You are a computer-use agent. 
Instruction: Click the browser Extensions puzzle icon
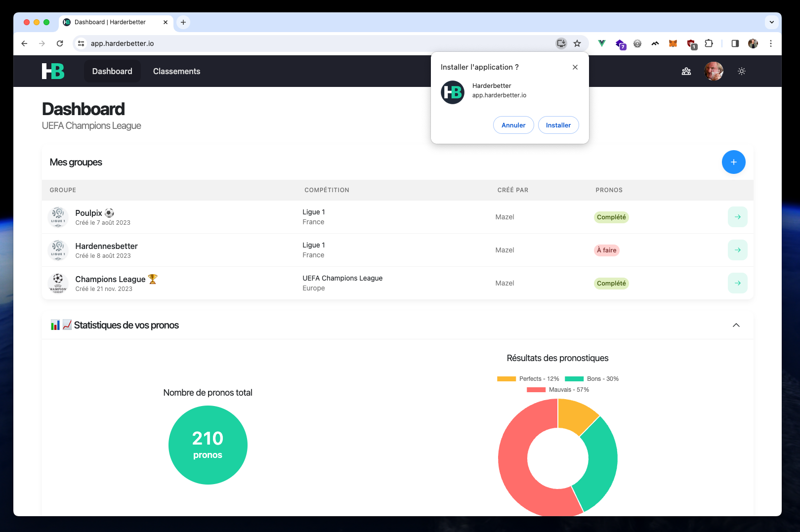click(709, 43)
